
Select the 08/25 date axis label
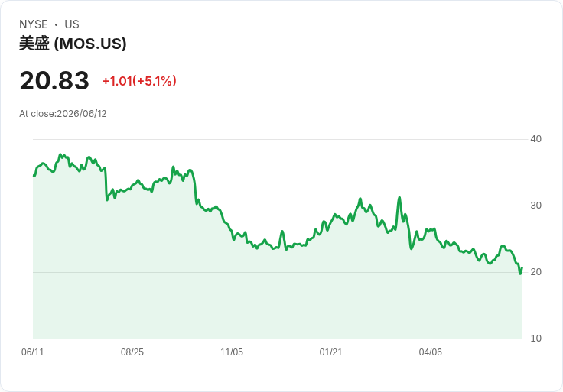click(132, 352)
